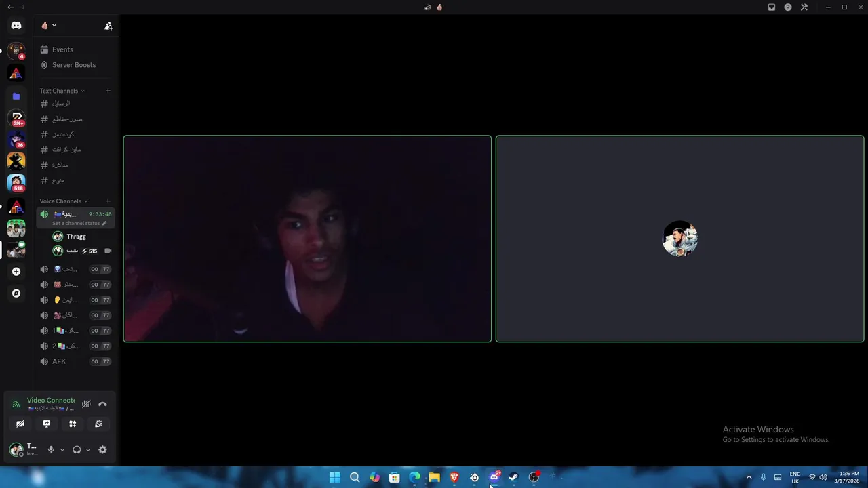This screenshot has height=488, width=868.
Task: Click the server with the 4 badge
Action: pyautogui.click(x=16, y=51)
